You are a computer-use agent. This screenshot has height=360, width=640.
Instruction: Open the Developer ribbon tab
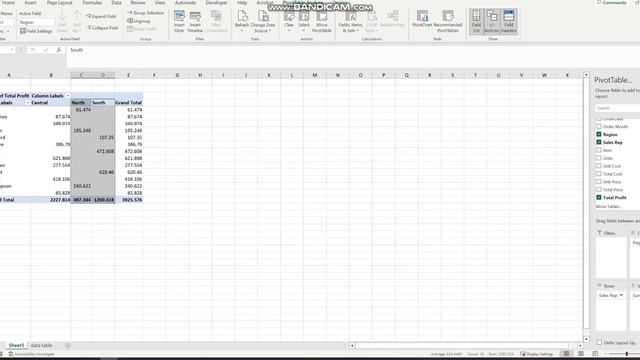coord(216,3)
